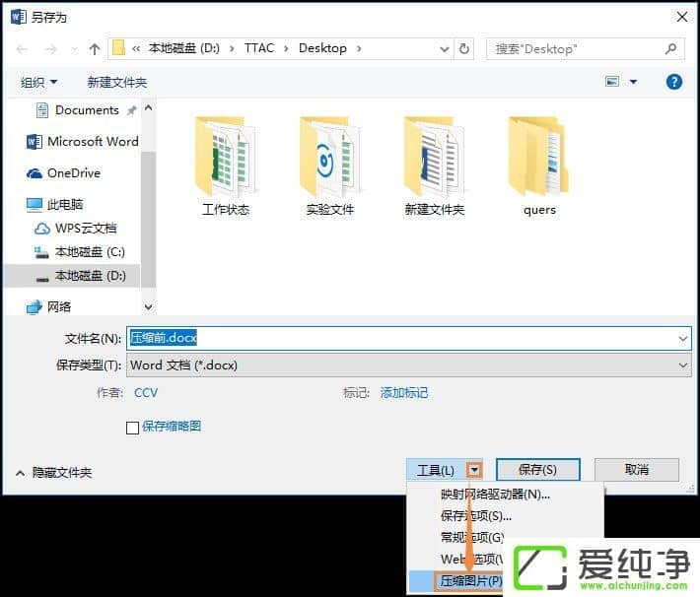The height and width of the screenshot is (597, 700).
Task: Expand the 工具 dropdown arrow
Action: point(475,471)
